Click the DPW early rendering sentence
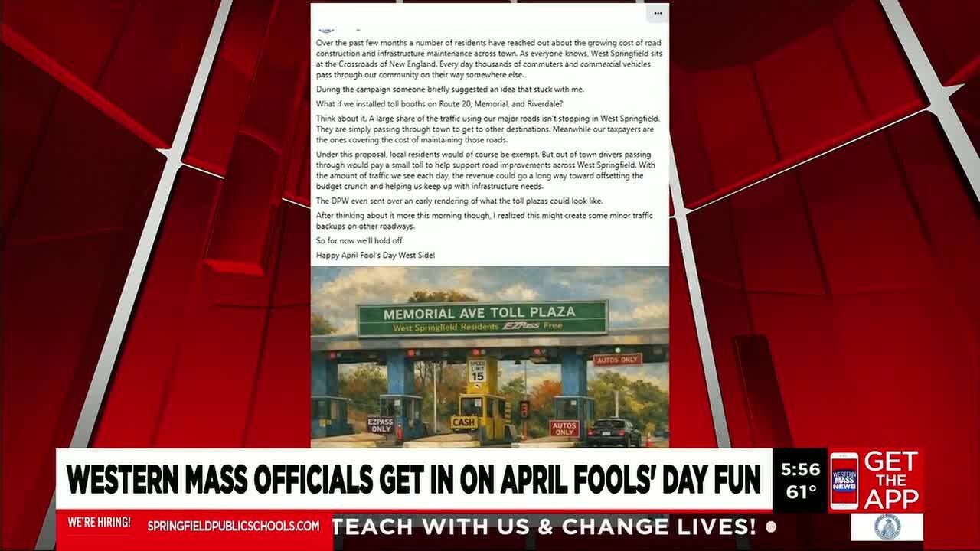 click(x=459, y=201)
